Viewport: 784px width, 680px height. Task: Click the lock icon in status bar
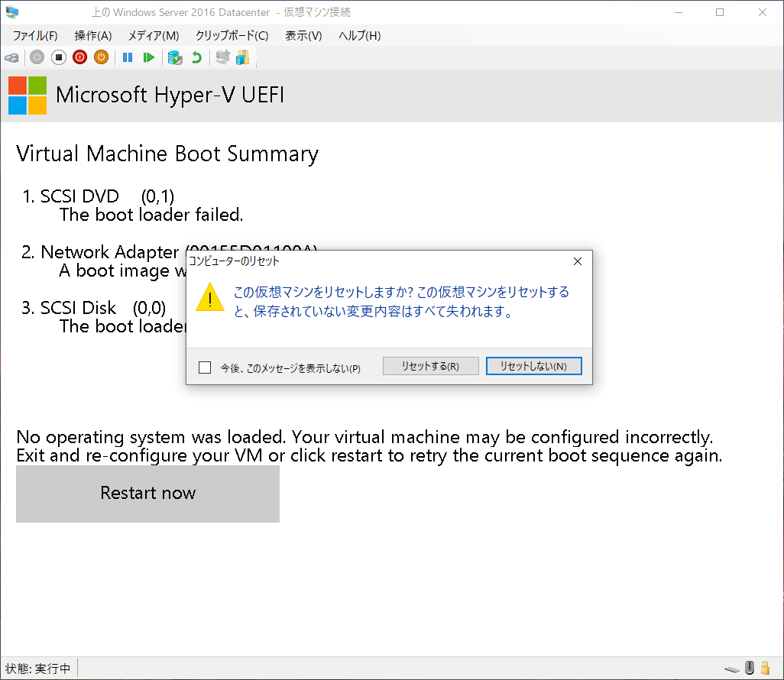(x=765, y=668)
